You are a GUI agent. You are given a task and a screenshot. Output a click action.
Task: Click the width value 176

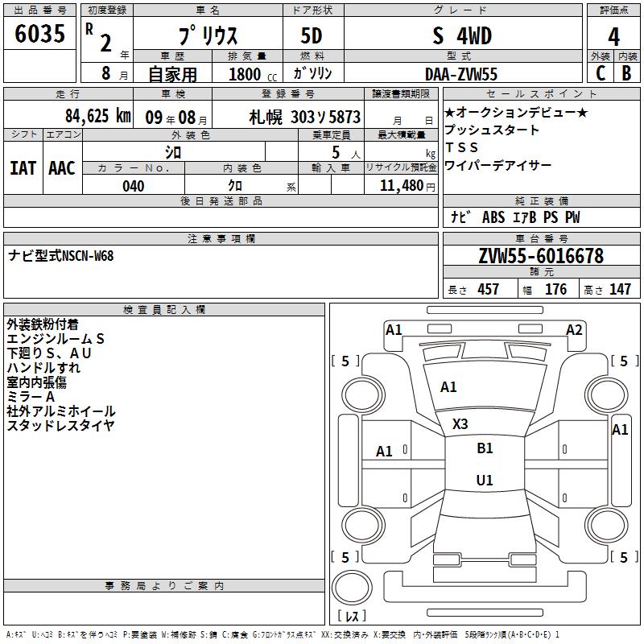pyautogui.click(x=555, y=290)
